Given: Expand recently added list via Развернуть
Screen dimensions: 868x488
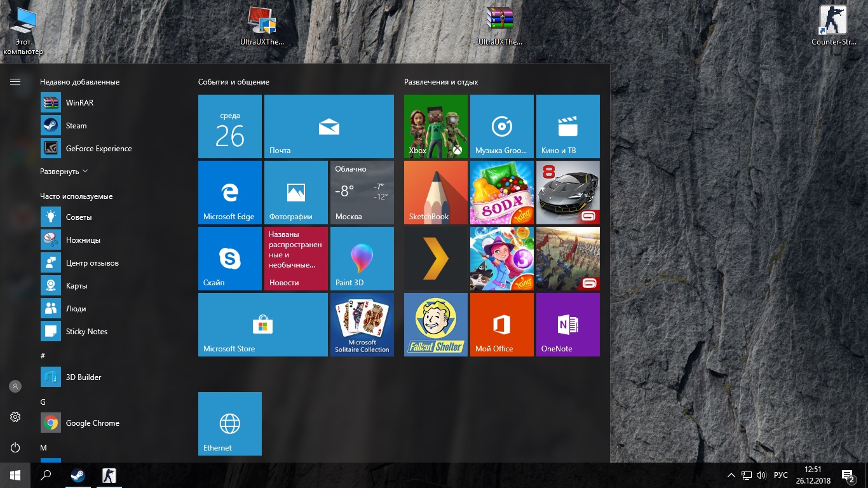Looking at the screenshot, I should (x=64, y=172).
